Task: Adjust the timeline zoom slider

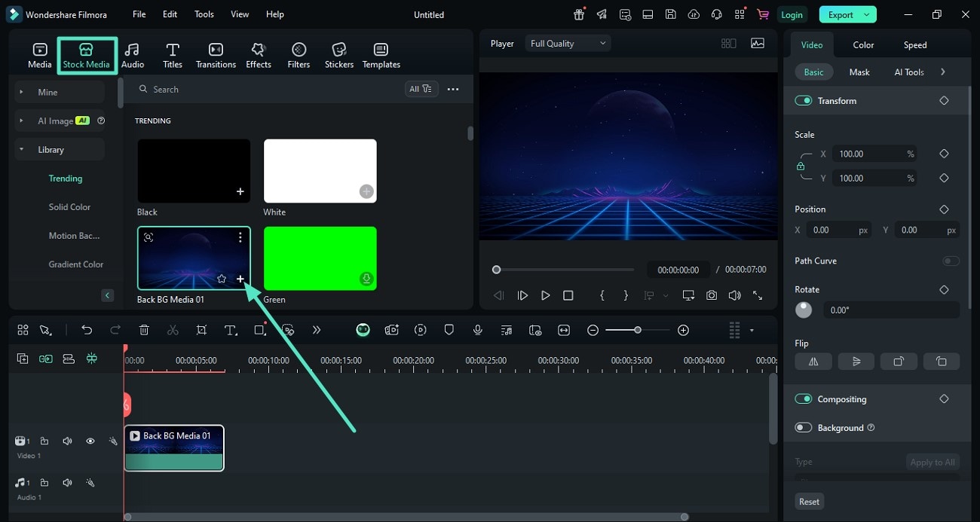Action: click(637, 330)
